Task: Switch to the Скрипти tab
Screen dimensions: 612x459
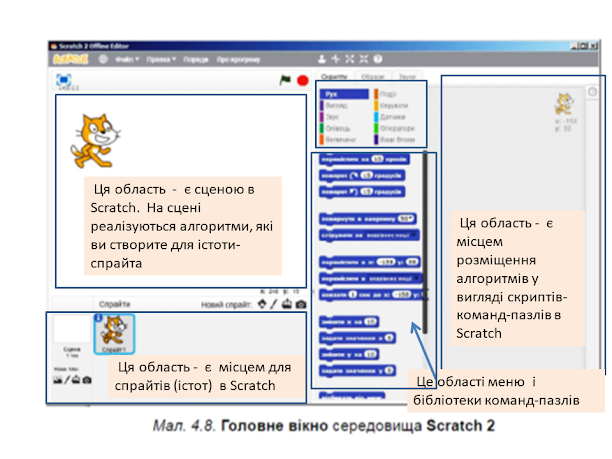Action: click(334, 76)
